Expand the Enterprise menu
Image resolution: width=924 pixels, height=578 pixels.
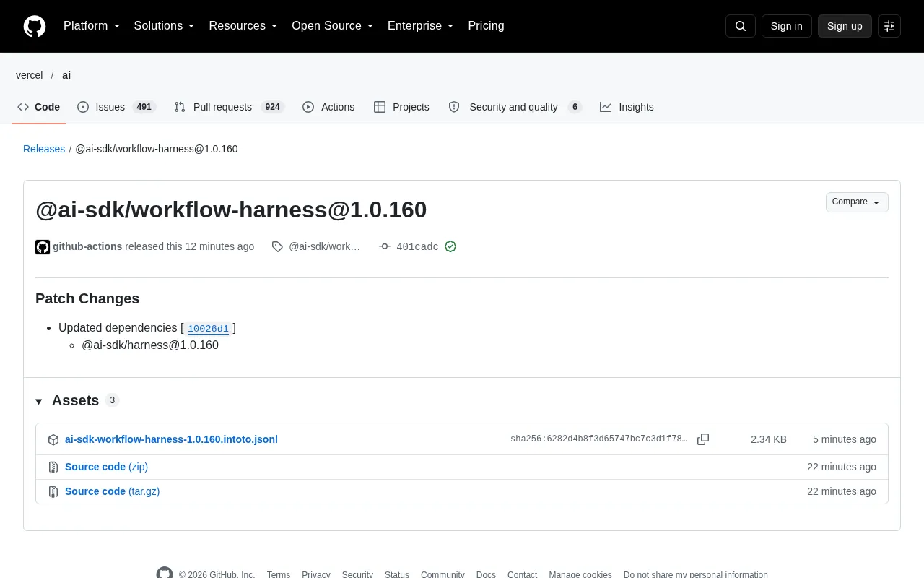click(421, 26)
